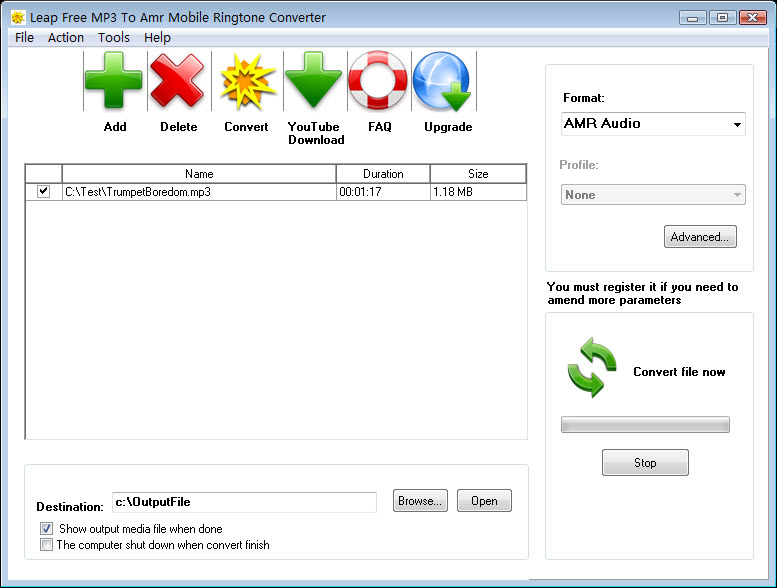Open YouTube Download green arrow icon
The image size is (777, 588).
[x=314, y=80]
